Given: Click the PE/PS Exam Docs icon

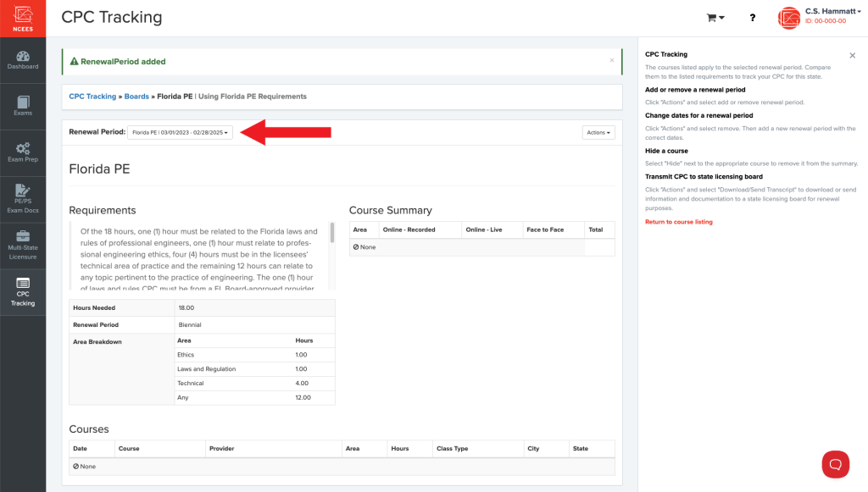Looking at the screenshot, I should tap(22, 196).
